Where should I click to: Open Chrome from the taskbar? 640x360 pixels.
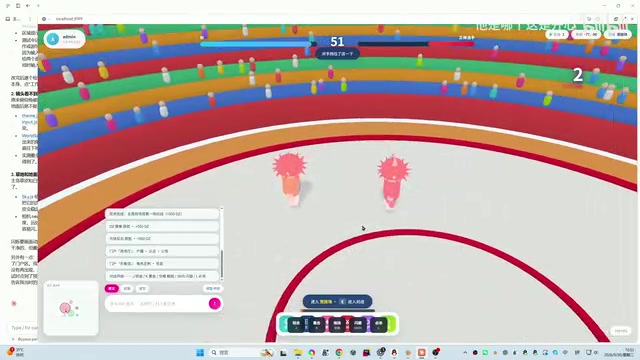(x=339, y=352)
